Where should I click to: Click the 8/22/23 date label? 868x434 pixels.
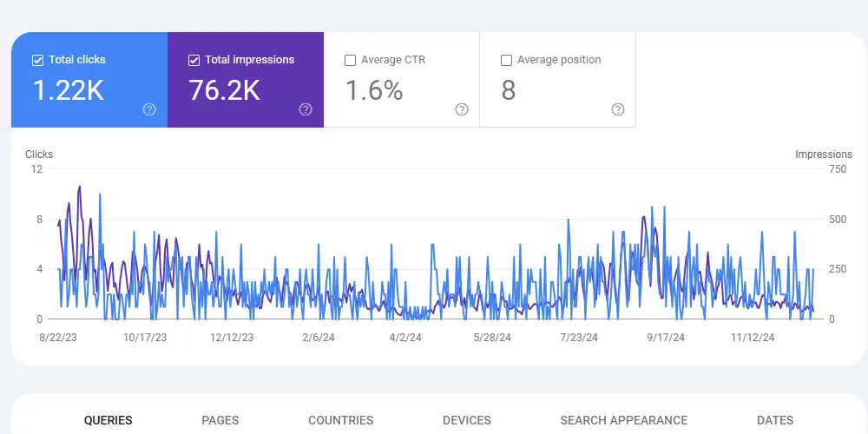(58, 338)
